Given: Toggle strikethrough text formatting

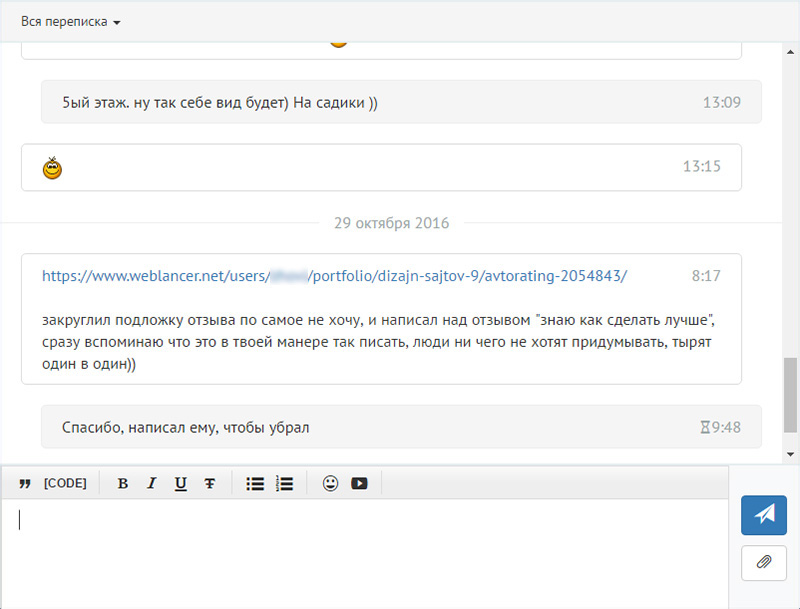Looking at the screenshot, I should 209,484.
